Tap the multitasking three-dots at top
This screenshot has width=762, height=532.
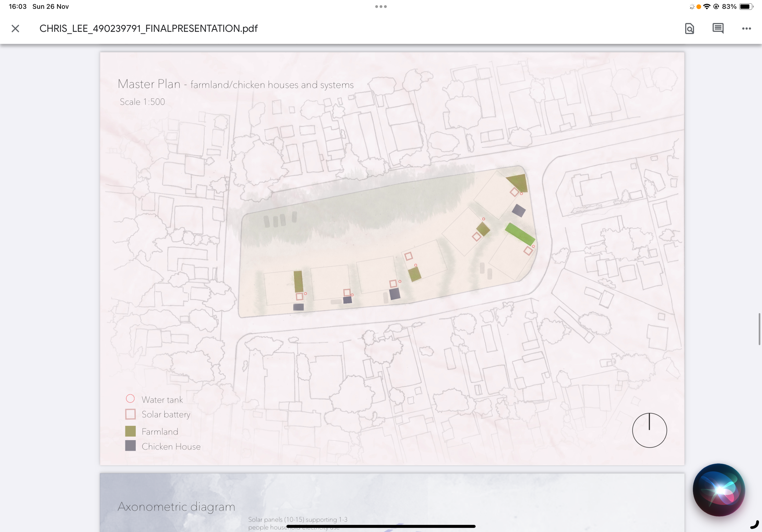coord(381,7)
